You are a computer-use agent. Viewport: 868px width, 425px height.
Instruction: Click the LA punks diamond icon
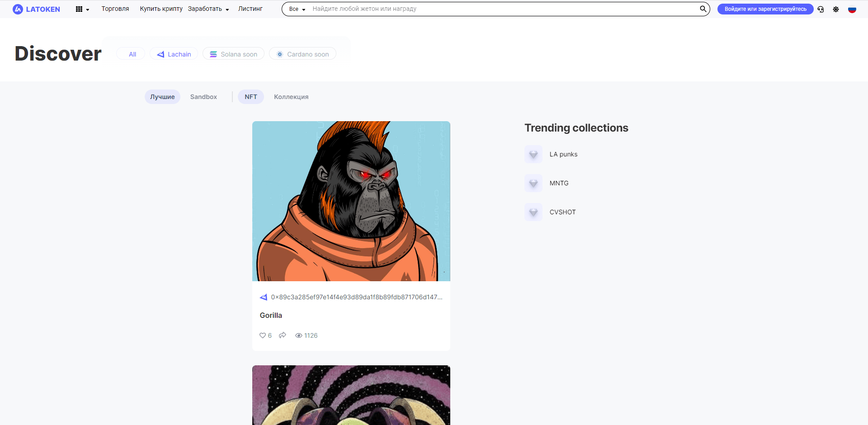tap(533, 154)
